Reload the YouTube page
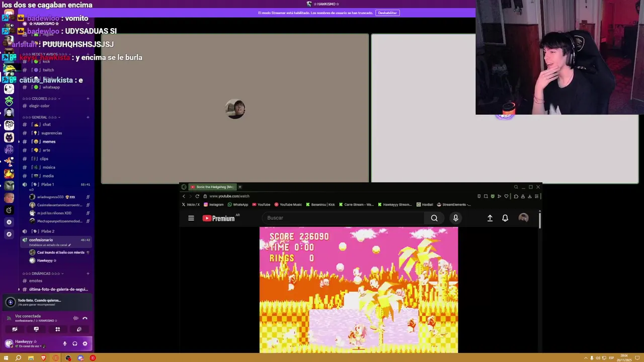The image size is (644, 362). click(x=197, y=196)
